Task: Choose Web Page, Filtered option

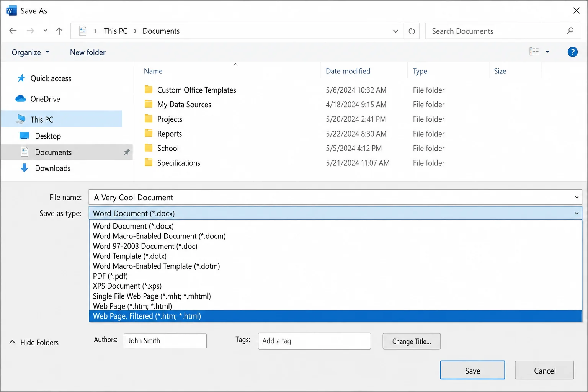Action: click(335, 316)
